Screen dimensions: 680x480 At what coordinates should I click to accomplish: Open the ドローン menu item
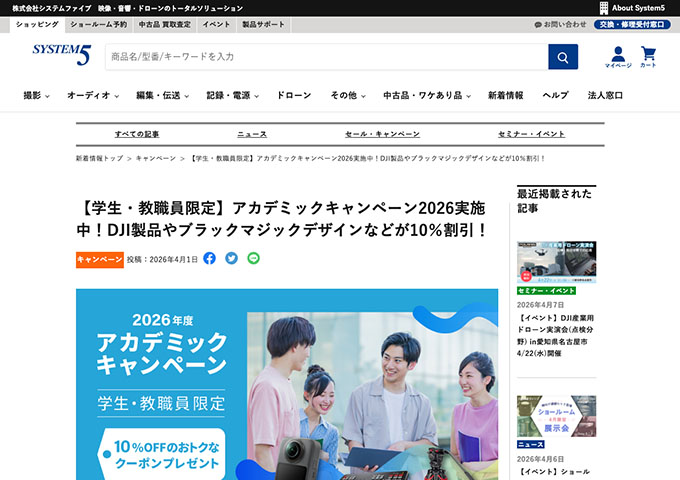pyautogui.click(x=294, y=95)
